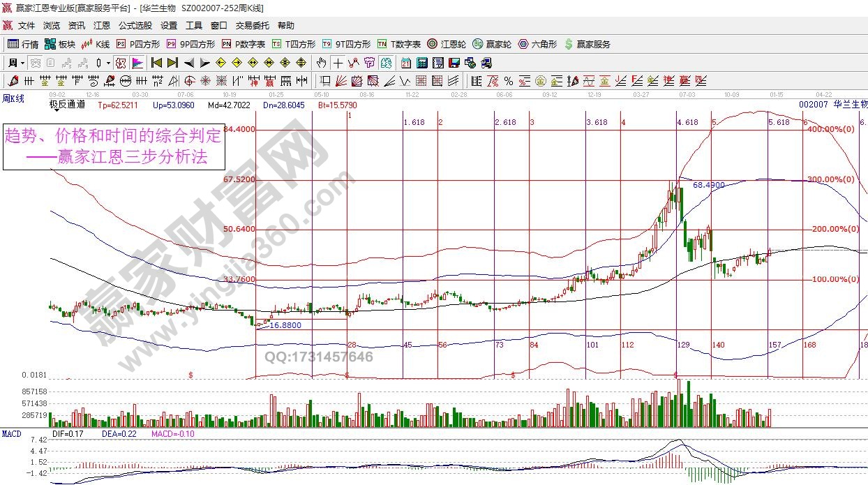The width and height of the screenshot is (868, 485).
Task: Click the calculator icon in toolbar
Action: 421,63
